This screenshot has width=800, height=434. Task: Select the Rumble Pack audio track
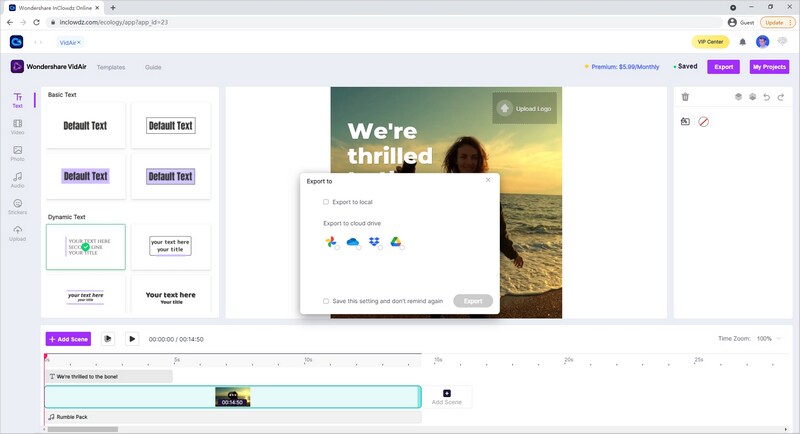(x=233, y=417)
